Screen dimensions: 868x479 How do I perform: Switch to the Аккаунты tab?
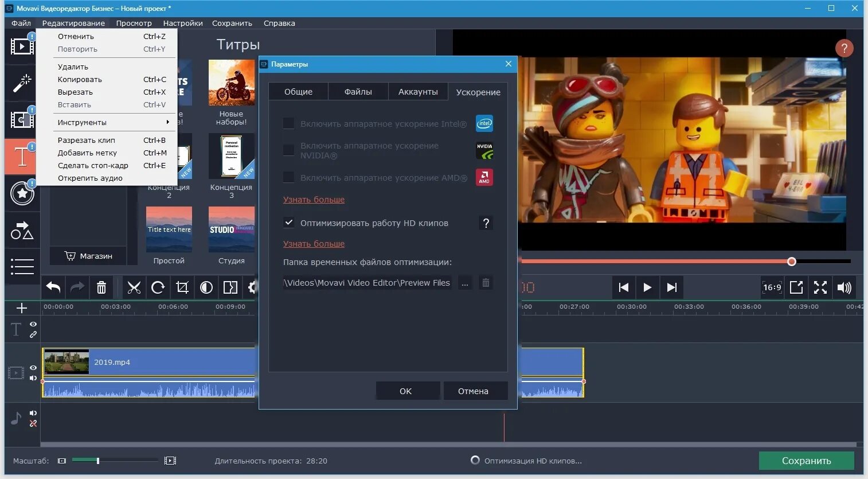418,92
